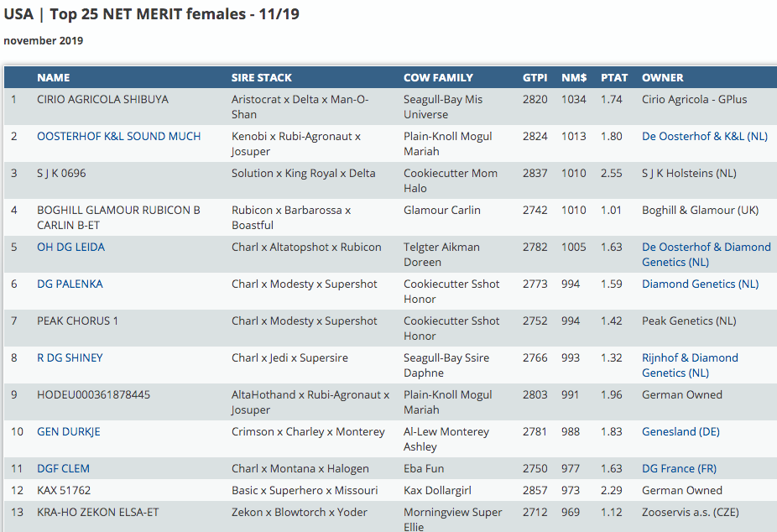Click the NM$ column header
Image resolution: width=777 pixels, height=532 pixels.
(574, 77)
